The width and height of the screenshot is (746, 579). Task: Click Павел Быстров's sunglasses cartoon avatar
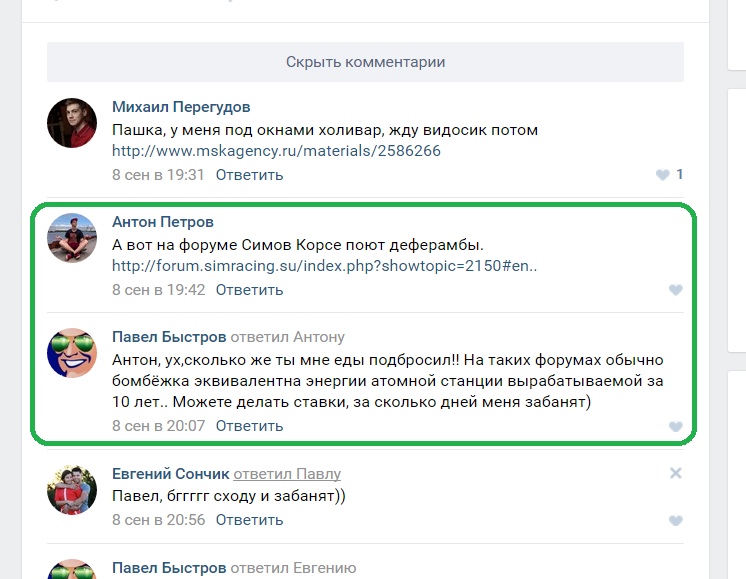72,353
